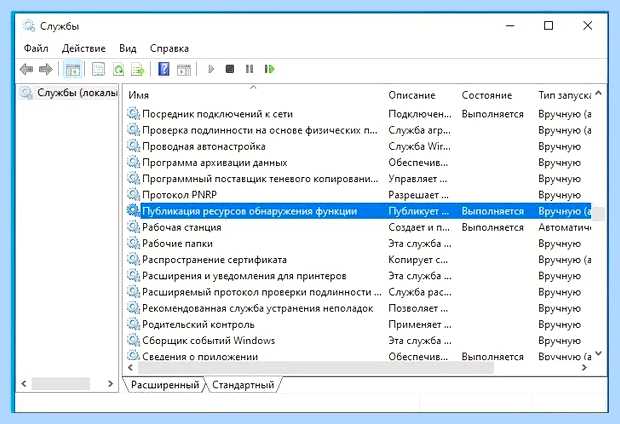Sort by the Описание column header
Screen dimensions: 620x424
tap(412, 95)
